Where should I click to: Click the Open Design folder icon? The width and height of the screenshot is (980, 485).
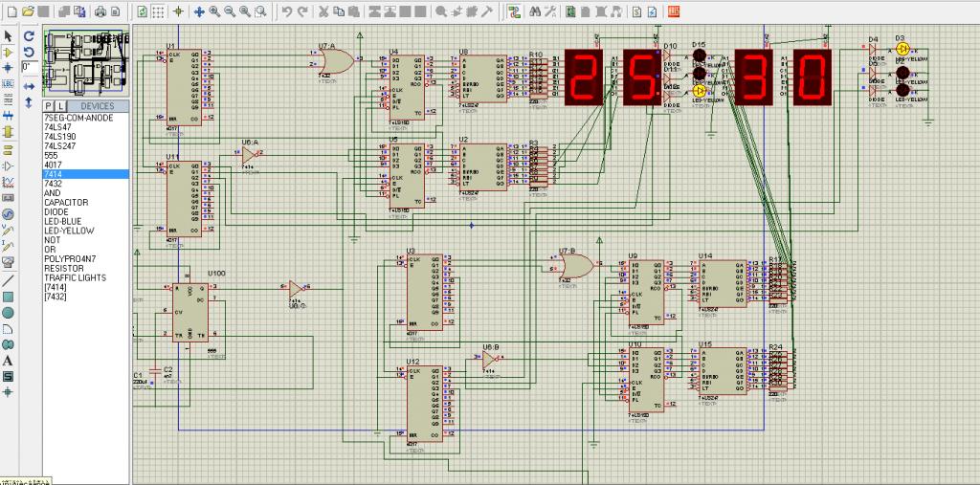(26, 12)
